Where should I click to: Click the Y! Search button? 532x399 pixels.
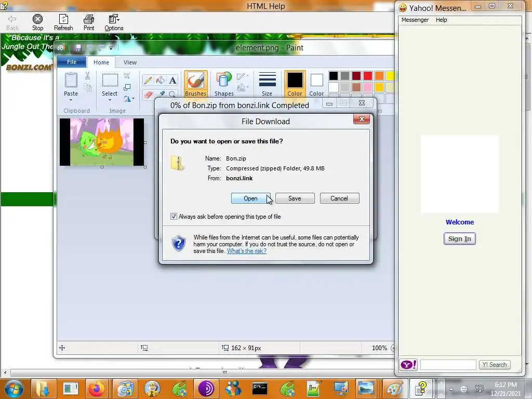click(x=495, y=365)
